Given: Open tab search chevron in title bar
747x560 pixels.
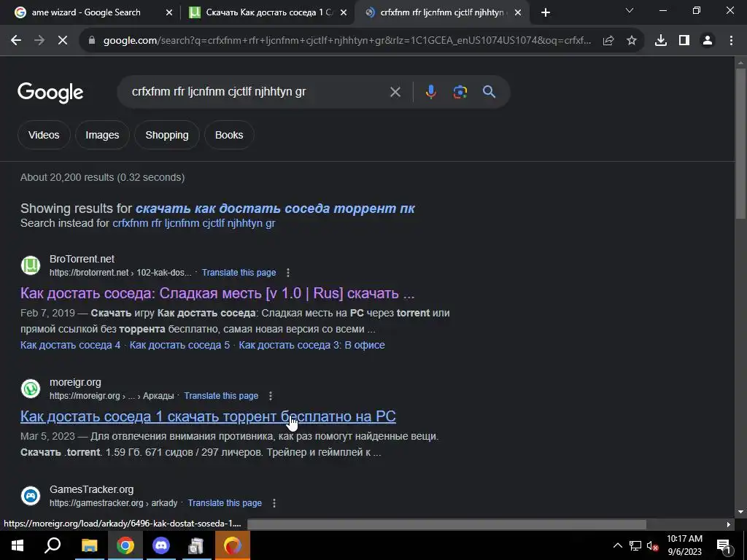Looking at the screenshot, I should pyautogui.click(x=630, y=10).
